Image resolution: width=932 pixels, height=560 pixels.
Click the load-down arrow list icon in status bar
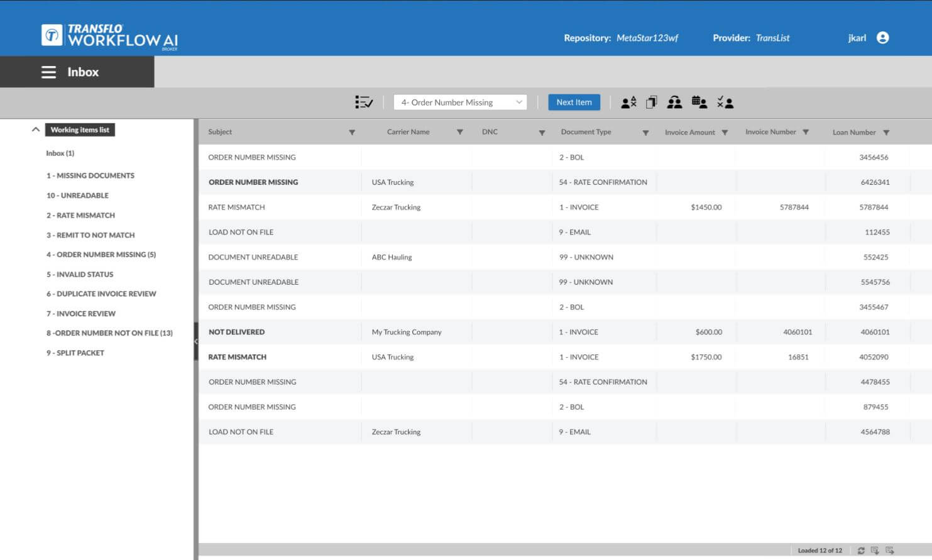[x=875, y=551]
